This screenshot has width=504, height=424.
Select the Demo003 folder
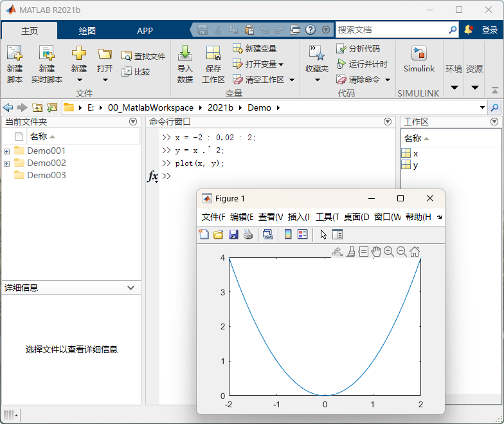pos(46,175)
